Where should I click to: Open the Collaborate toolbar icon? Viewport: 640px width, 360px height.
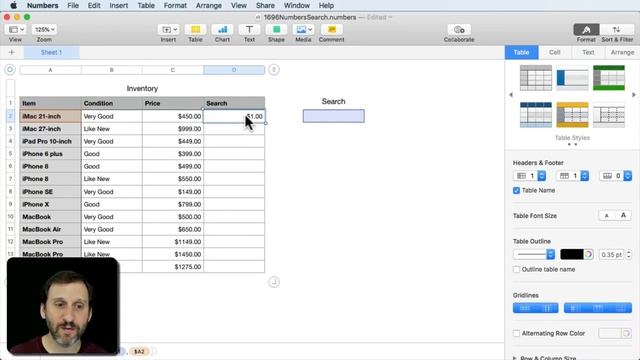[x=459, y=30]
